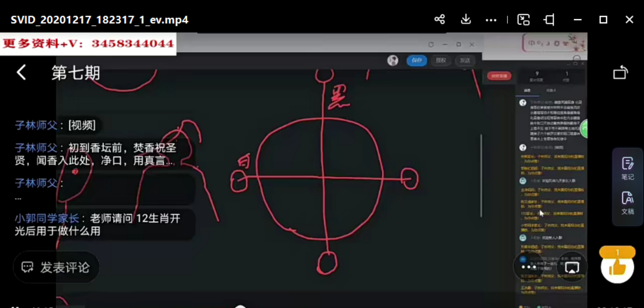The width and height of the screenshot is (644, 308).
Task: Switch to picture-in-picture mini player
Action: tap(523, 20)
